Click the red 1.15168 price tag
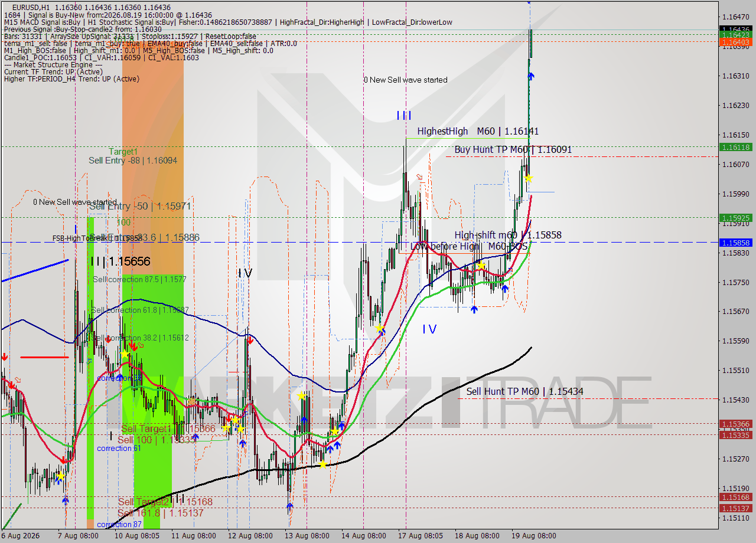This screenshot has width=756, height=543. point(735,497)
